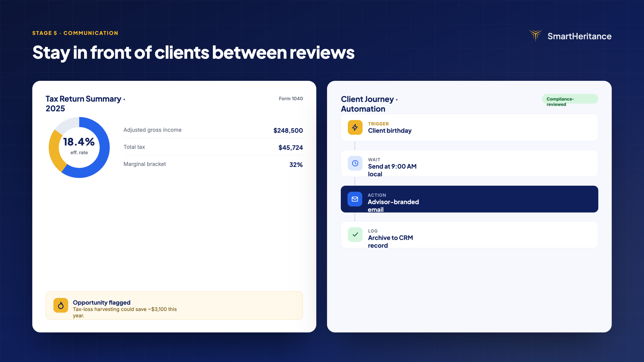Click the Adjusted gross income label
The height and width of the screenshot is (362, 644).
coord(152,130)
